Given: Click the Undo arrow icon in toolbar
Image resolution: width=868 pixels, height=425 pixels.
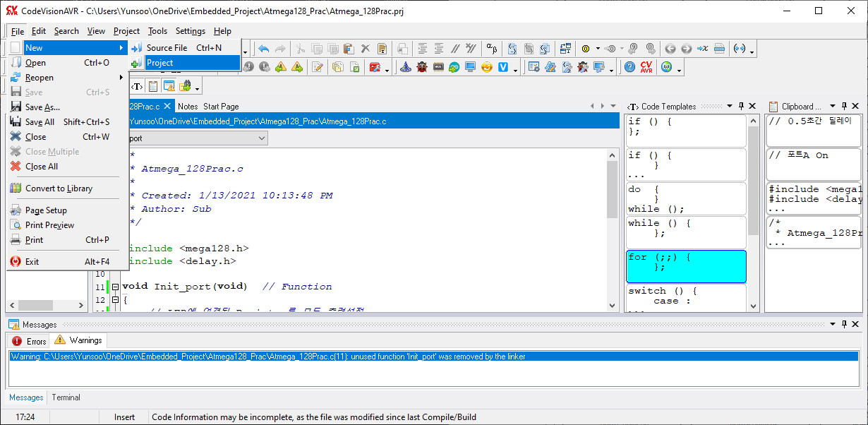Looking at the screenshot, I should pos(264,49).
